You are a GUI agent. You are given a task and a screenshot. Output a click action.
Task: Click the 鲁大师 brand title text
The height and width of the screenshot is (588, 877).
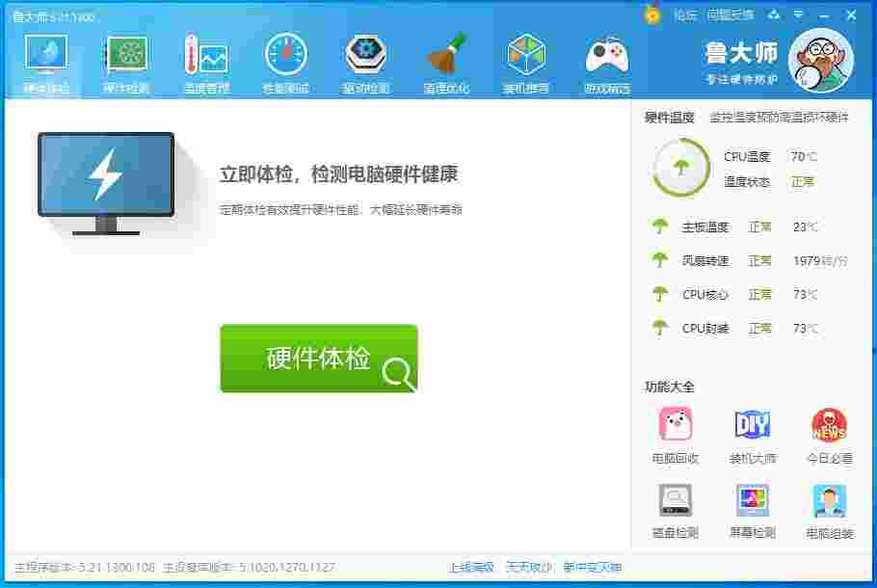[x=742, y=53]
